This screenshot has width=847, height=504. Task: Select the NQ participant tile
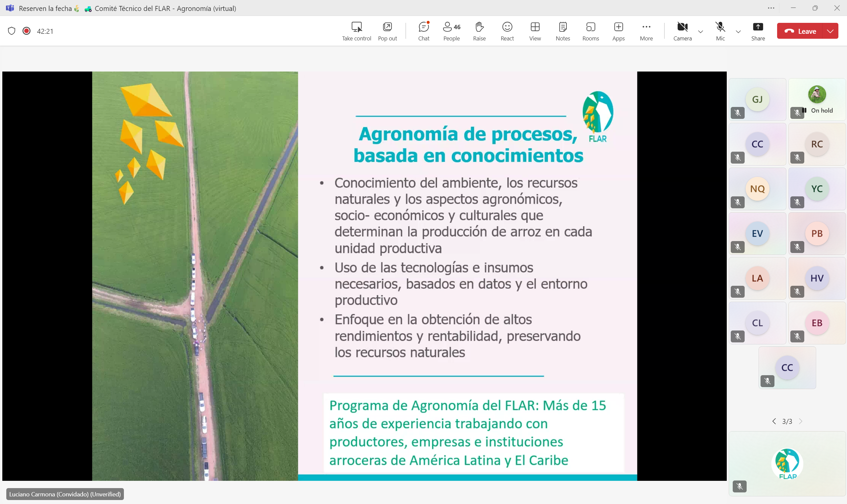tap(757, 189)
